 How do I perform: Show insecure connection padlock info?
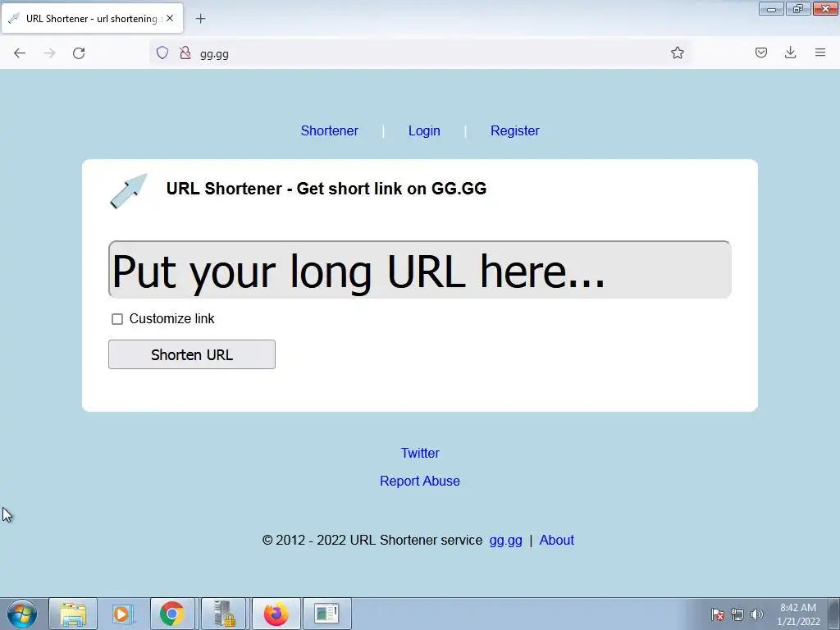click(185, 52)
